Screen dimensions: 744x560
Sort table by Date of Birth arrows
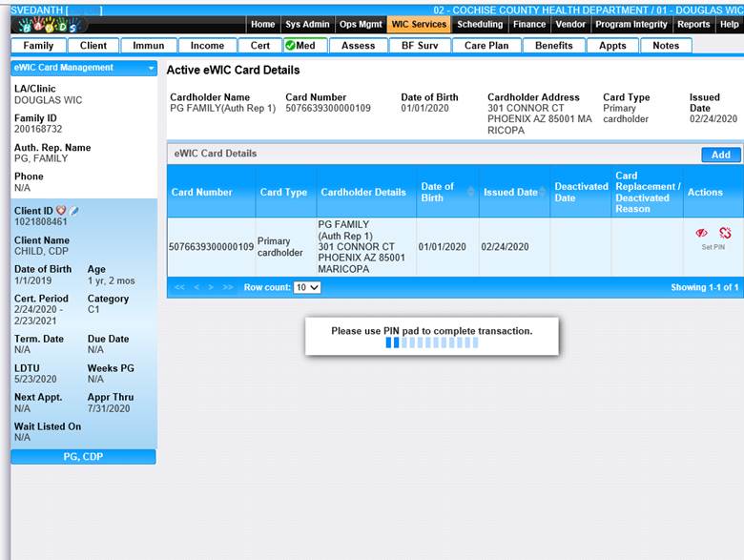(470, 193)
